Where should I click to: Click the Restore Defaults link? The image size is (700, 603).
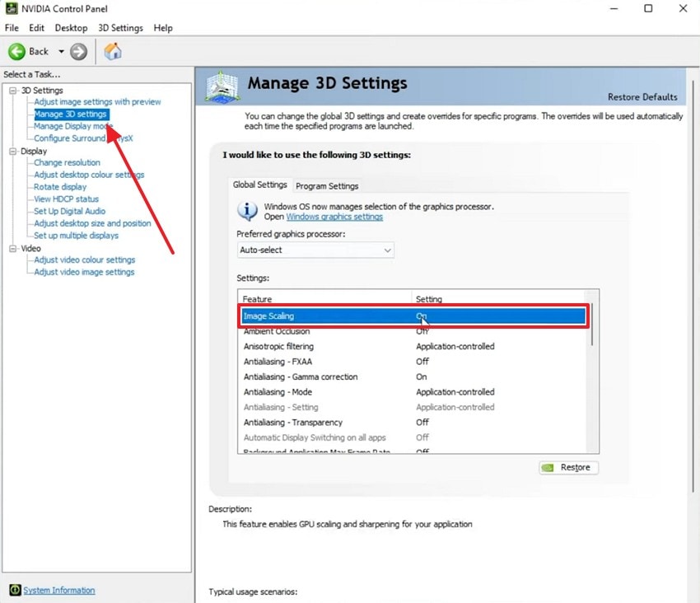(x=642, y=97)
